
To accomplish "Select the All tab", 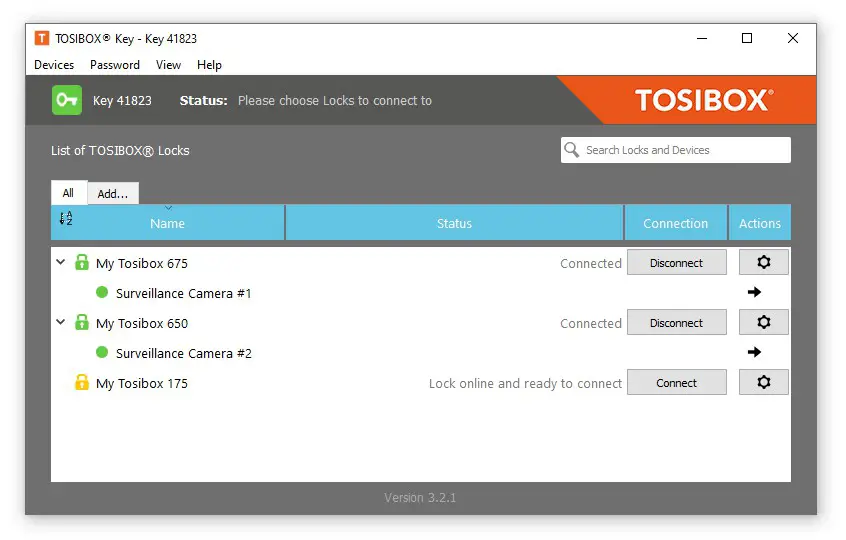I will (x=69, y=193).
